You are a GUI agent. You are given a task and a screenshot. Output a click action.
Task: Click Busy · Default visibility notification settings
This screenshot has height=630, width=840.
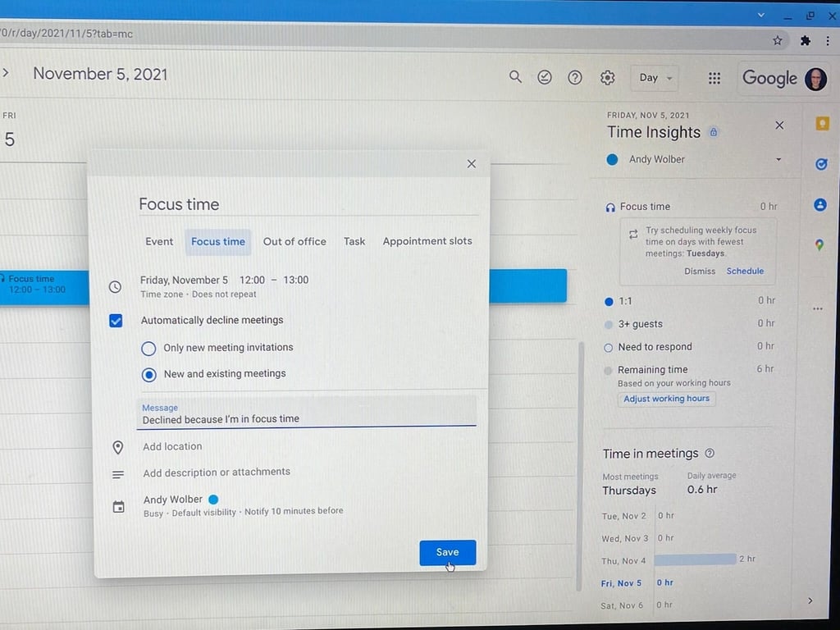243,512
